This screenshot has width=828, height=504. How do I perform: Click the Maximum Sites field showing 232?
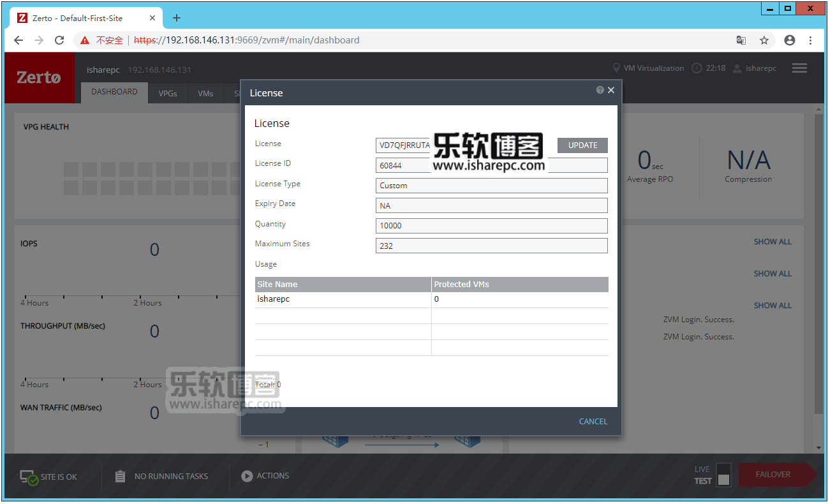pyautogui.click(x=491, y=246)
